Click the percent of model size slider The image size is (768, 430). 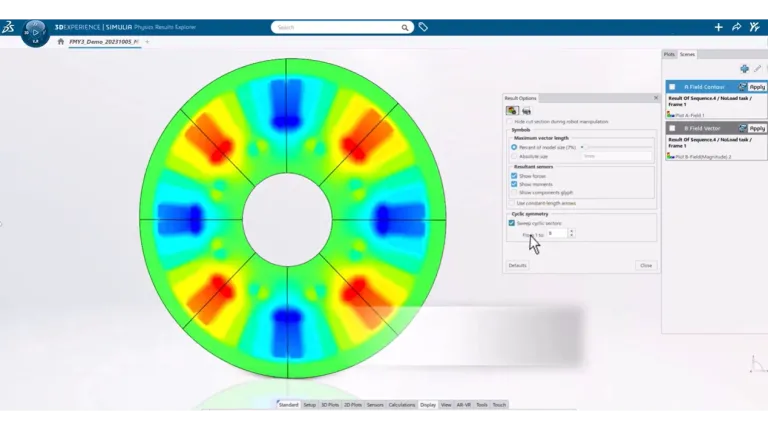[618, 147]
